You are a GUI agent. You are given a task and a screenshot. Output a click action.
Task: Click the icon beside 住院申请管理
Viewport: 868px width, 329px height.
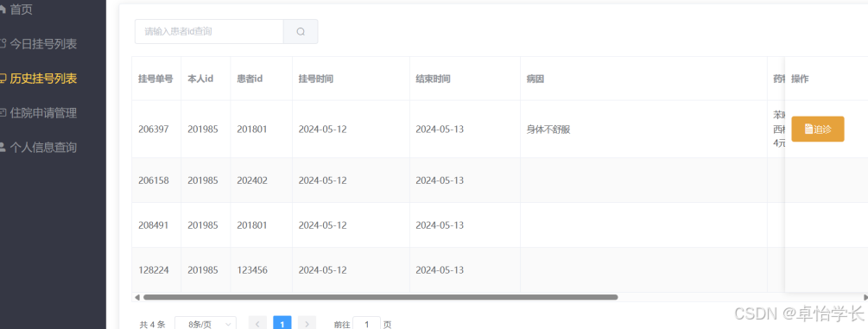coord(3,113)
